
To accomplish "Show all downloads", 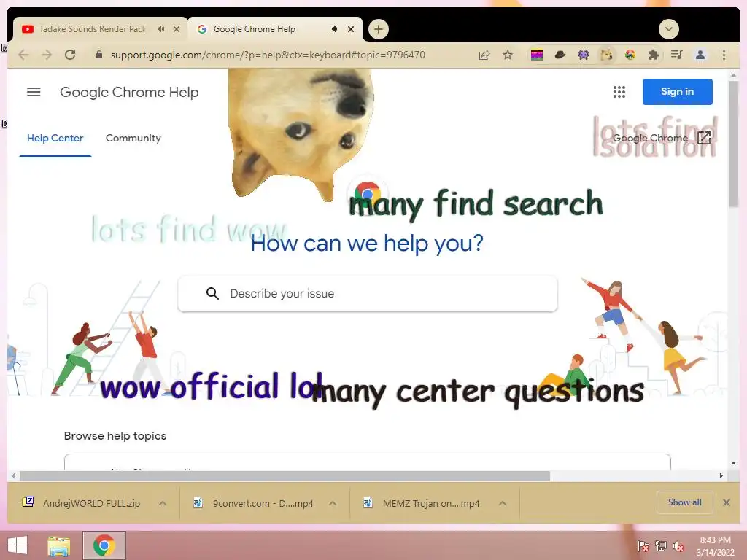I will (684, 502).
